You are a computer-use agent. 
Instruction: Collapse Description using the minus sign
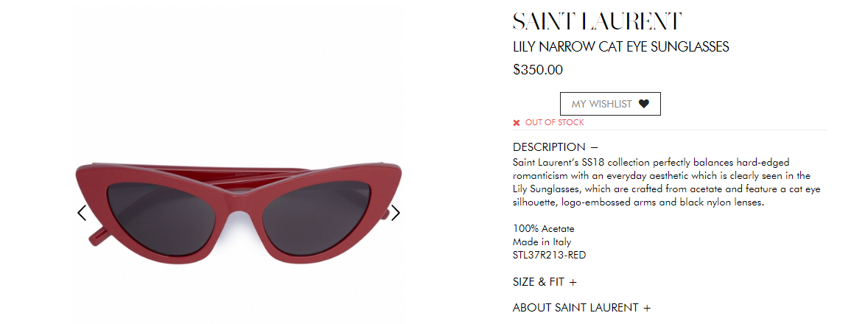click(594, 147)
